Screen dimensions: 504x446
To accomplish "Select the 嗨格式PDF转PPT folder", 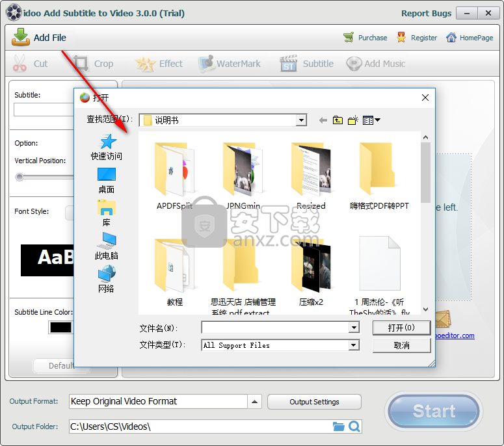I will click(x=379, y=176).
